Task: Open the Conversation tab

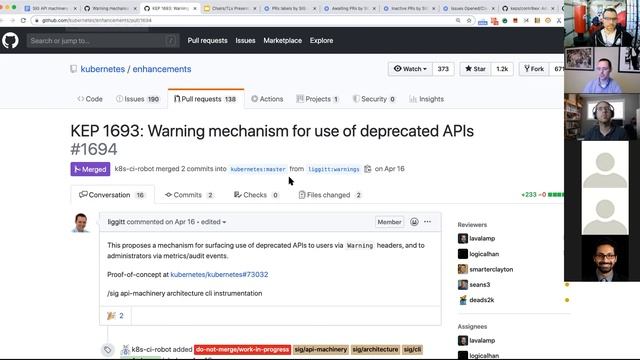Action: click(x=112, y=195)
